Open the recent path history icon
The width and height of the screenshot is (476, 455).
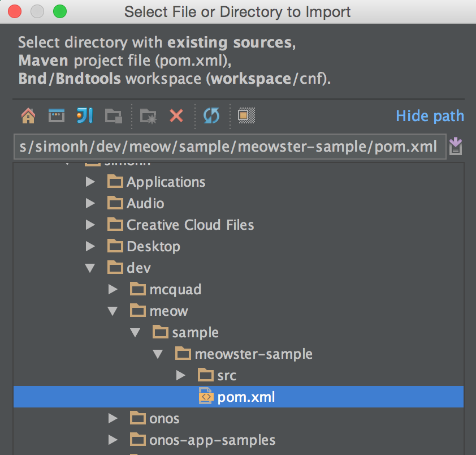point(456,147)
